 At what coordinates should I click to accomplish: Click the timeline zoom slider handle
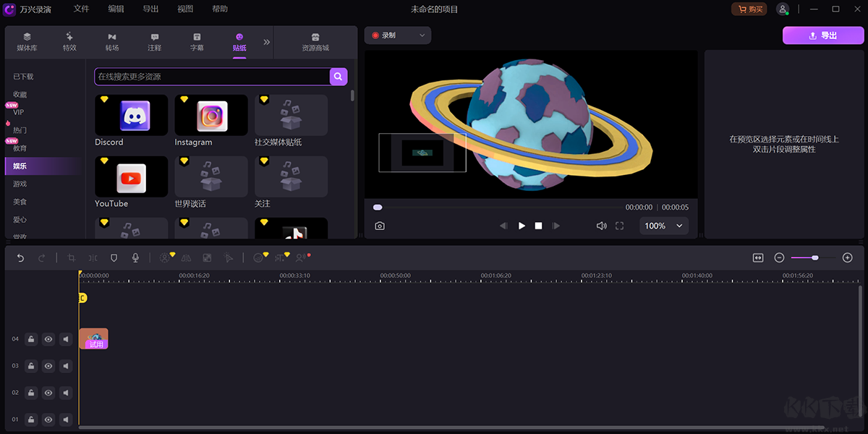pos(815,258)
